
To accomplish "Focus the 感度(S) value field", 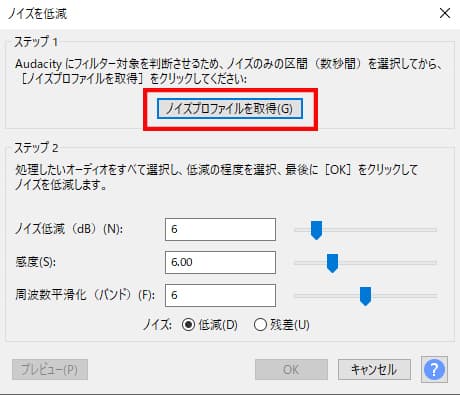I will click(x=220, y=262).
